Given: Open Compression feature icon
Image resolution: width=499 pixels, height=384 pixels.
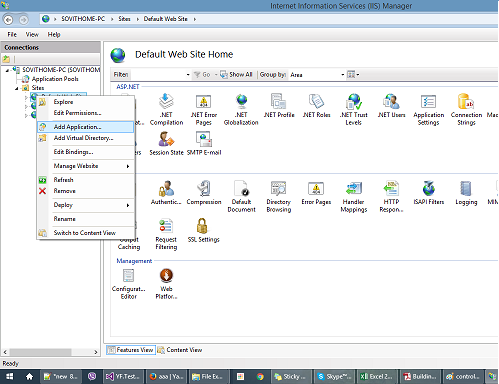Looking at the screenshot, I should pos(204,193).
